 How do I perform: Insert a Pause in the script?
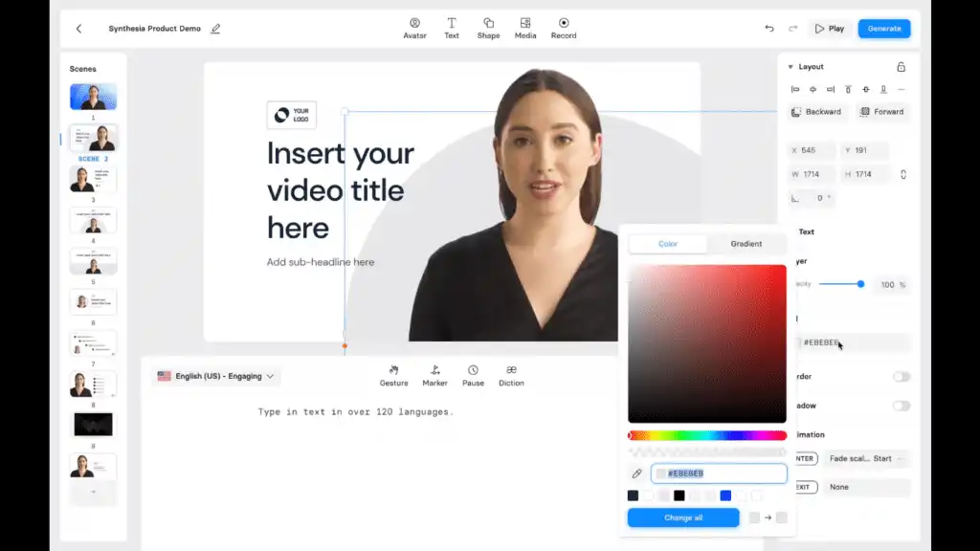[473, 376]
